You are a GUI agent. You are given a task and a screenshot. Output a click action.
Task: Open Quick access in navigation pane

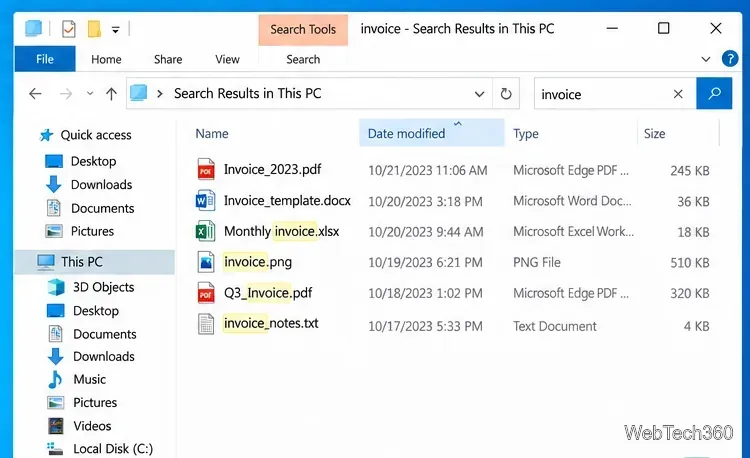96,135
